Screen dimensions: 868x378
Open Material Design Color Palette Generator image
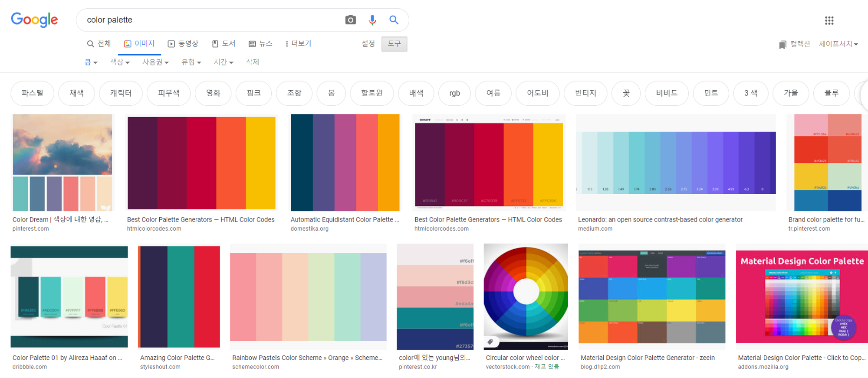(652, 297)
